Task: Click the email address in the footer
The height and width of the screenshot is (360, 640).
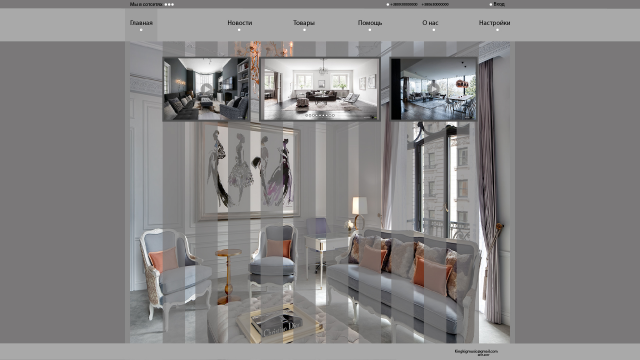Action: point(476,351)
